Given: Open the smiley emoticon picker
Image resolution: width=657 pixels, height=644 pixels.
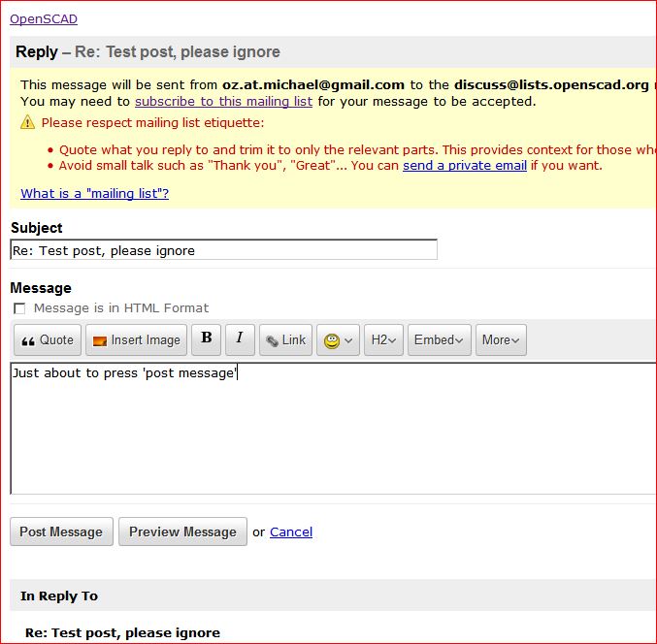Looking at the screenshot, I should pyautogui.click(x=340, y=340).
